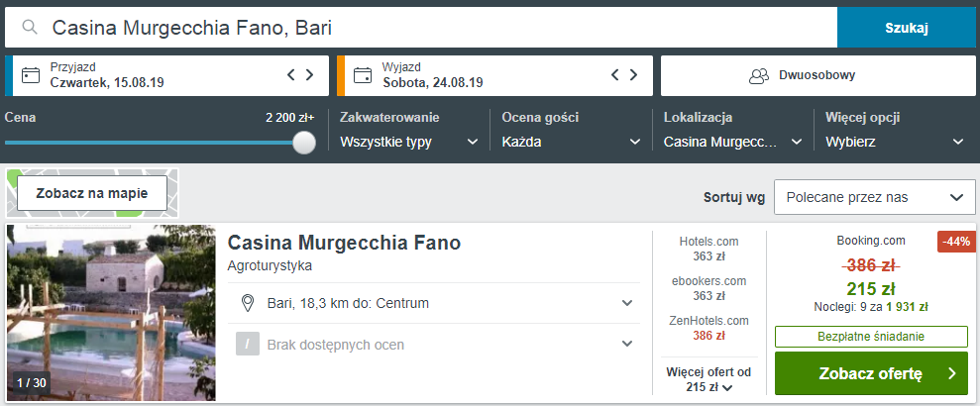Click the magnifier search icon
The image size is (980, 406).
point(30,27)
